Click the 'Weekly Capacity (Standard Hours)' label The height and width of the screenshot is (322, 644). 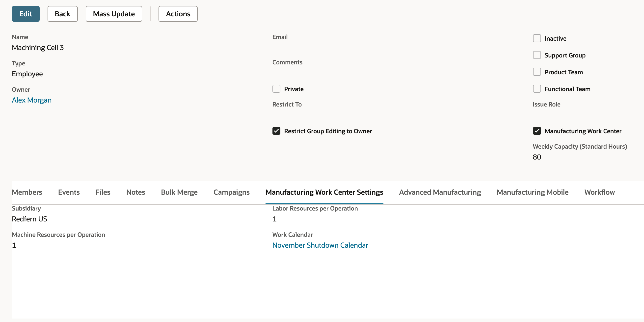click(580, 146)
